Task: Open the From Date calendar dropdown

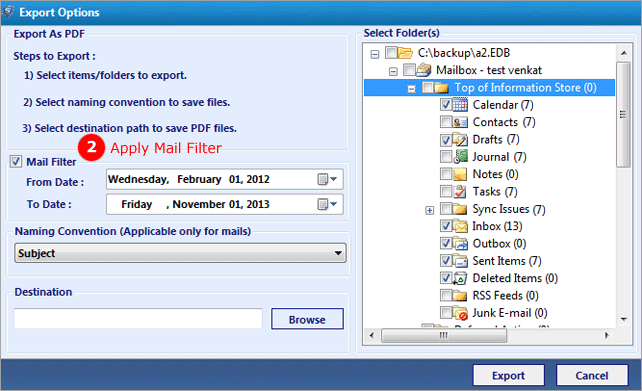Action: [327, 179]
